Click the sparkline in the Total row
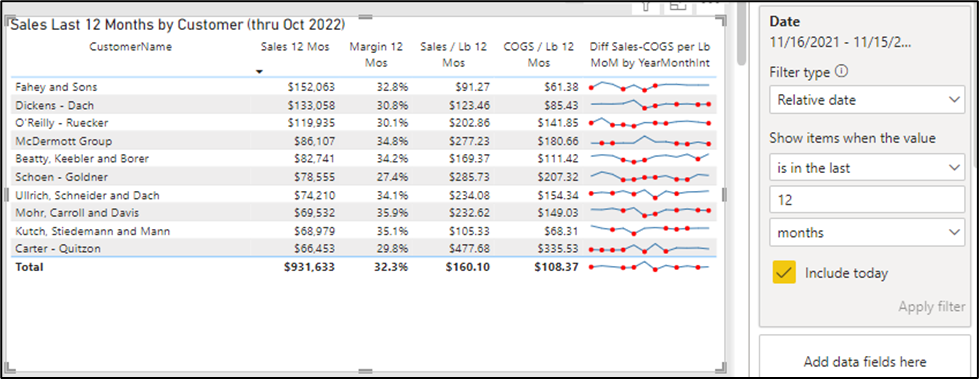This screenshot has width=979, height=379. point(650,267)
